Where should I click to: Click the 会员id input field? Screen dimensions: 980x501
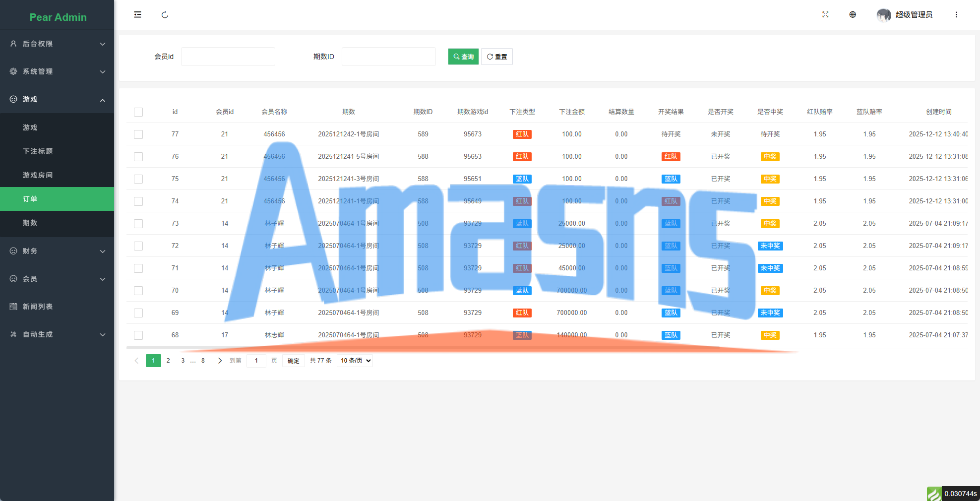pos(228,57)
